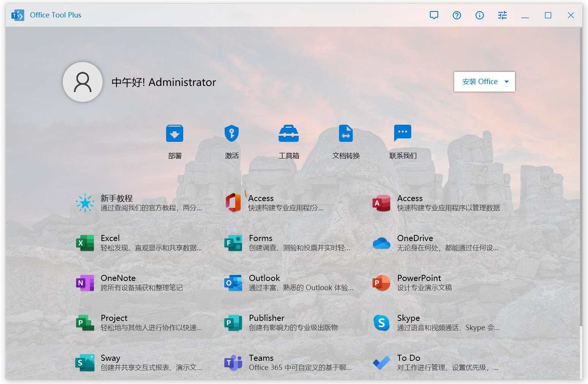This screenshot has width=588, height=384.
Task: Click the Excel application icon
Action: (x=84, y=243)
